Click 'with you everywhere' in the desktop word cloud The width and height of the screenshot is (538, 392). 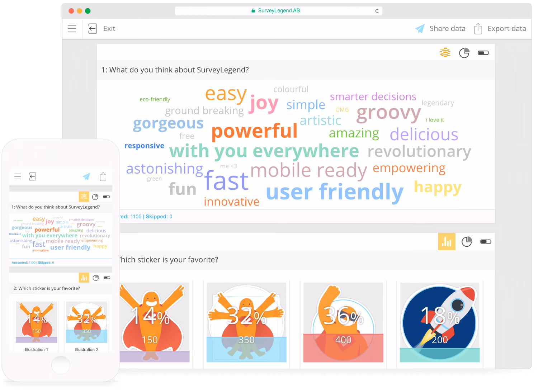coord(264,151)
